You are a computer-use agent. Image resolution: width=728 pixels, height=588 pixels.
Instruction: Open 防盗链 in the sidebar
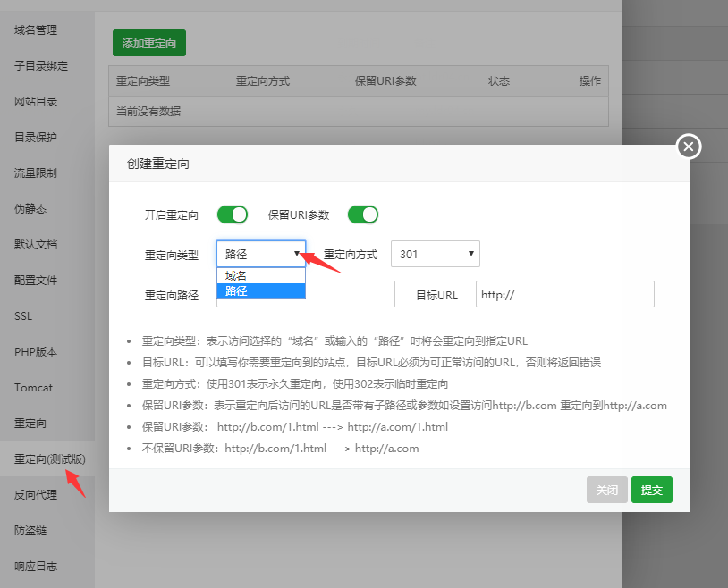pos(30,531)
